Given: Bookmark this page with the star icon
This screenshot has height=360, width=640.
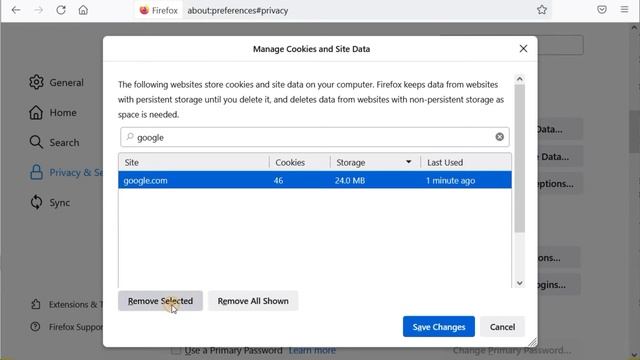Looking at the screenshot, I should [542, 10].
